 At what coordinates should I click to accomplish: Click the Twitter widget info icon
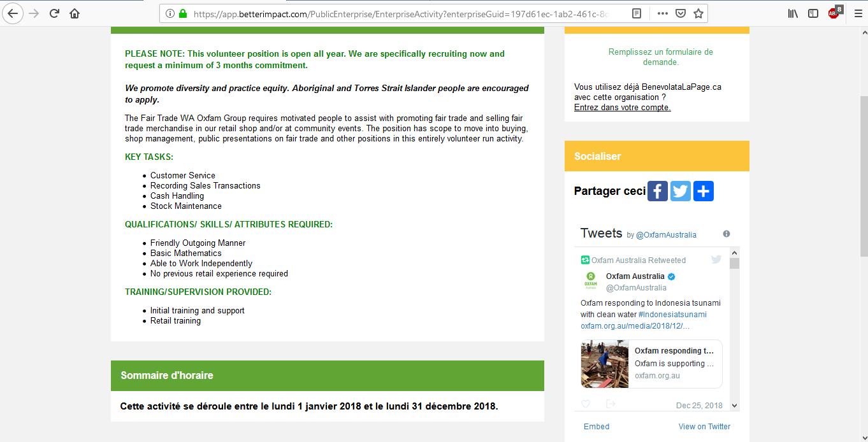(727, 234)
